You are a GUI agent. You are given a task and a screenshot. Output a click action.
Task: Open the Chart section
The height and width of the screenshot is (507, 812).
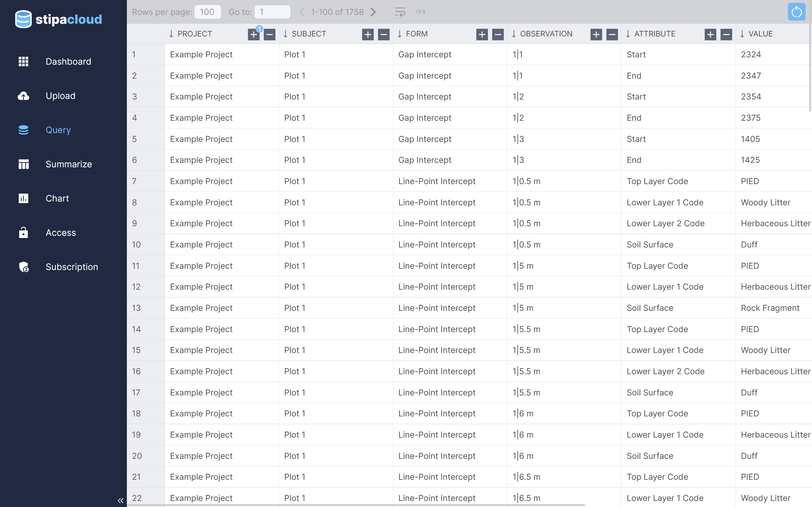click(57, 198)
